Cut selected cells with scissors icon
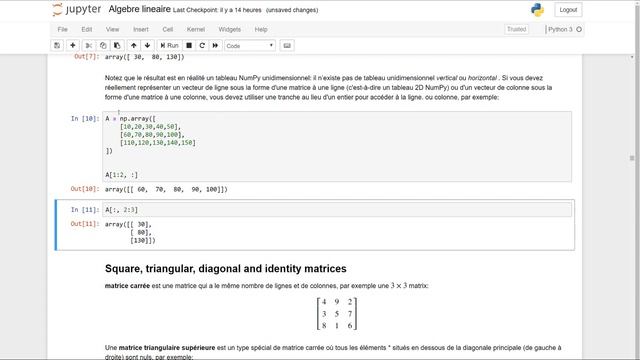 point(89,46)
